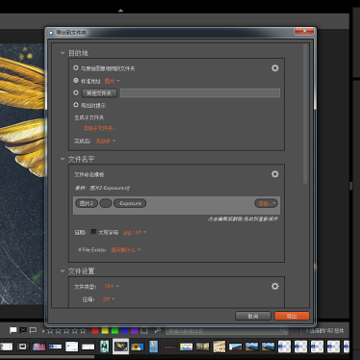The width and height of the screenshot is (360, 360).
Task: Select the anime character thumbnail in the filmstrip
Action: [105, 347]
